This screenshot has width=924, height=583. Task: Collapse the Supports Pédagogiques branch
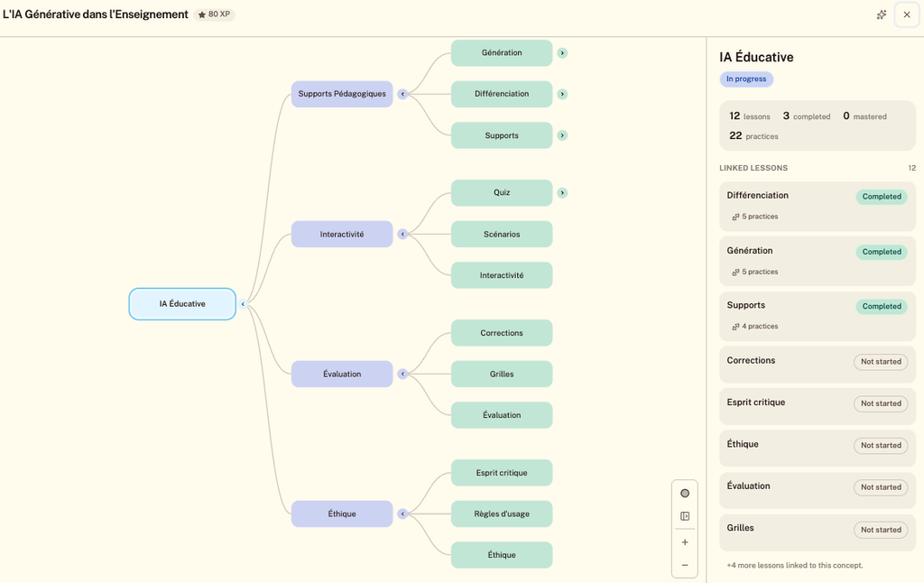point(402,95)
